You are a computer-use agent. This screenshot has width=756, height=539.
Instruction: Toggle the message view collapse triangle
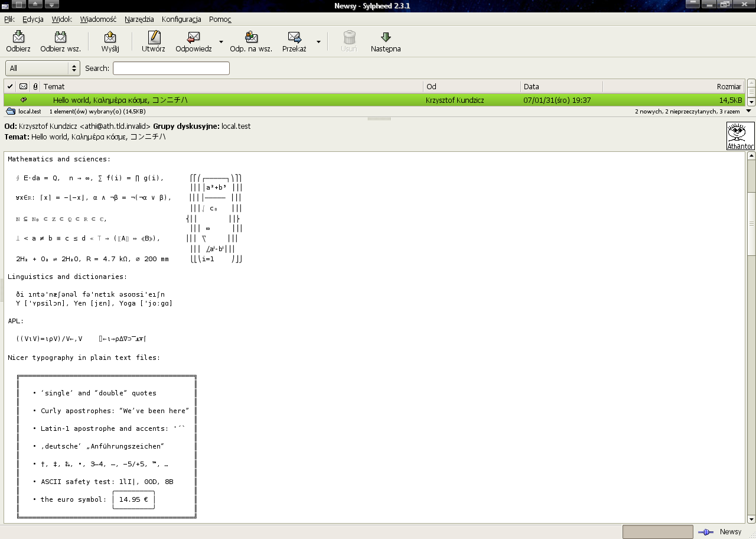click(749, 111)
